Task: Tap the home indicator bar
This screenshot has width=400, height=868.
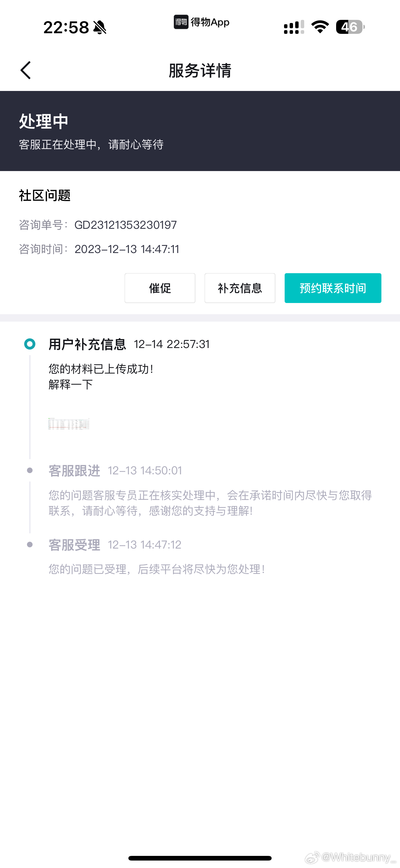Action: (200, 857)
